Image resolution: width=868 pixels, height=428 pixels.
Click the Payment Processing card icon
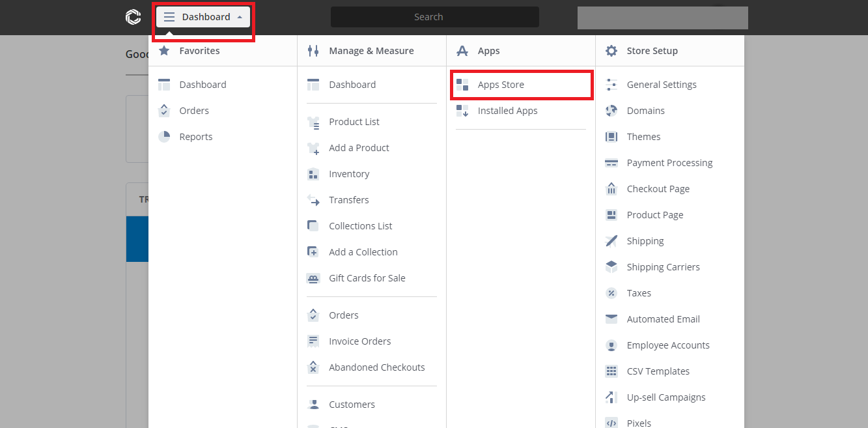[611, 163]
